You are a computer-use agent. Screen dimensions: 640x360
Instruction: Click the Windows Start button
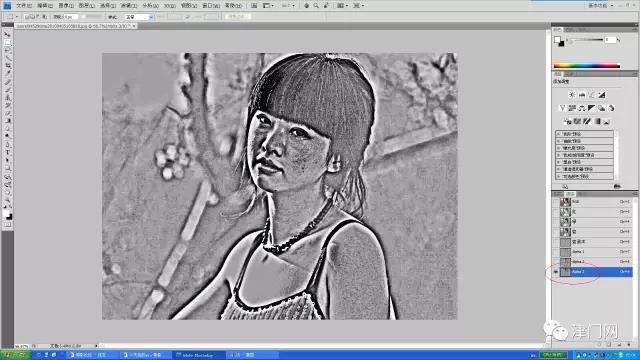coord(15,355)
